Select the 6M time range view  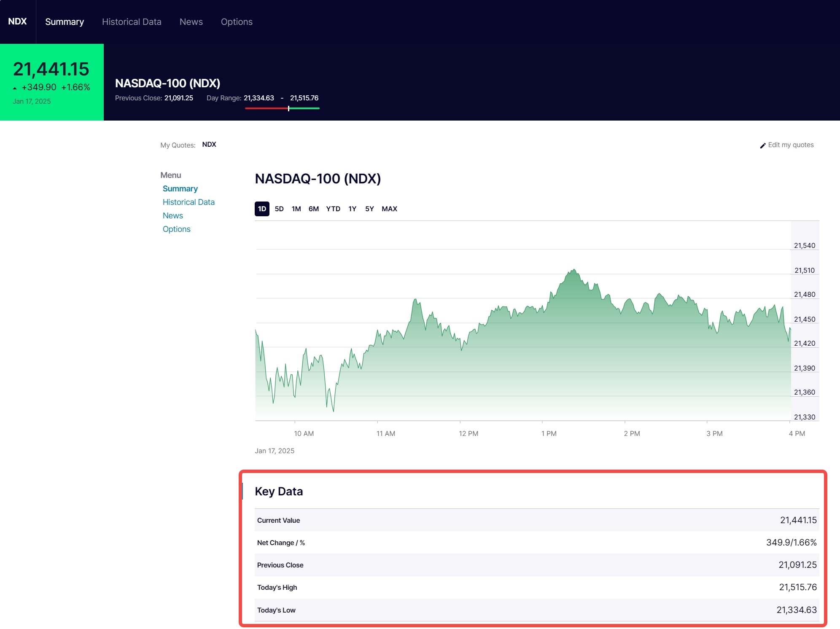312,209
